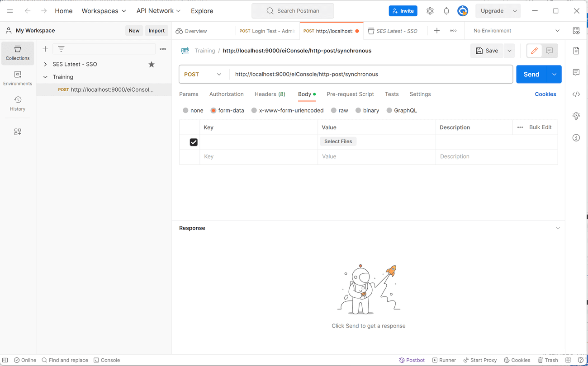Open the request info icon
The image size is (588, 366).
click(576, 137)
